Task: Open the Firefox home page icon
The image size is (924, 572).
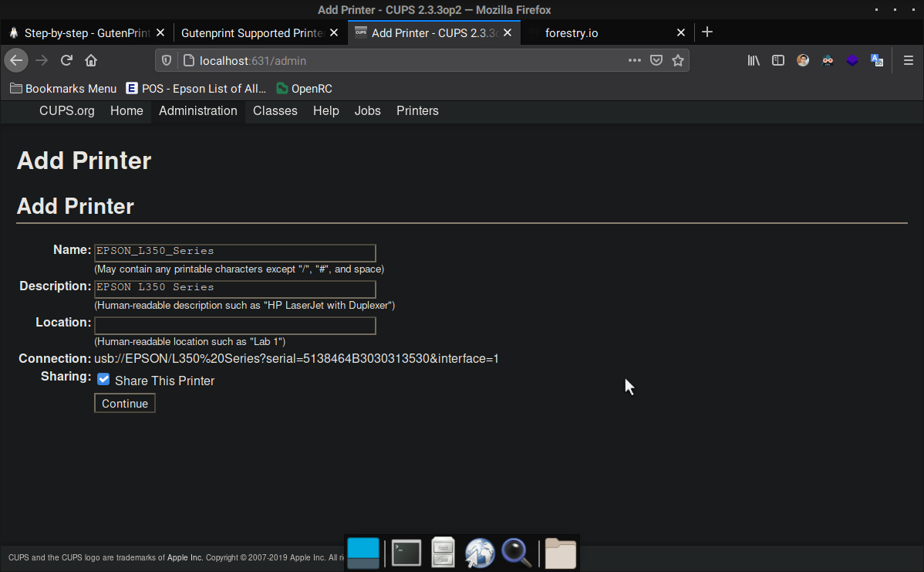Action: coord(91,60)
